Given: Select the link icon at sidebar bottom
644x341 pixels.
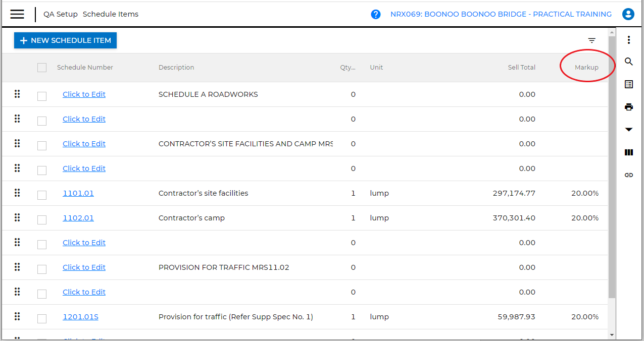Looking at the screenshot, I should click(x=628, y=175).
